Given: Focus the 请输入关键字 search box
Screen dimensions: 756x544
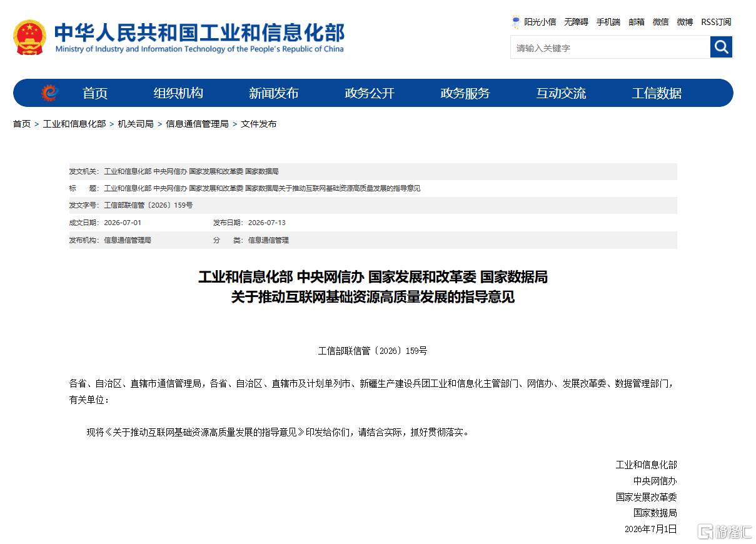Looking at the screenshot, I should pyautogui.click(x=610, y=48).
